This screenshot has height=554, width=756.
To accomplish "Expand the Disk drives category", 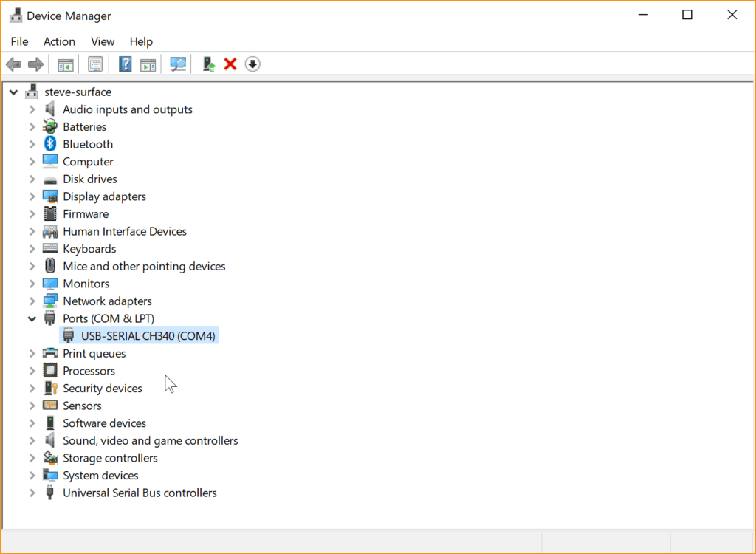I will [32, 179].
